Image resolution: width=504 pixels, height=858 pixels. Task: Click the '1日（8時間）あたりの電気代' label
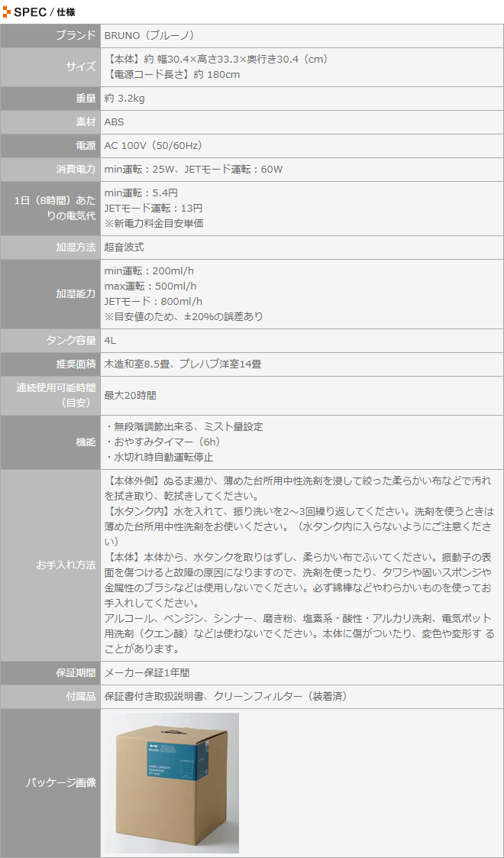pyautogui.click(x=55, y=208)
